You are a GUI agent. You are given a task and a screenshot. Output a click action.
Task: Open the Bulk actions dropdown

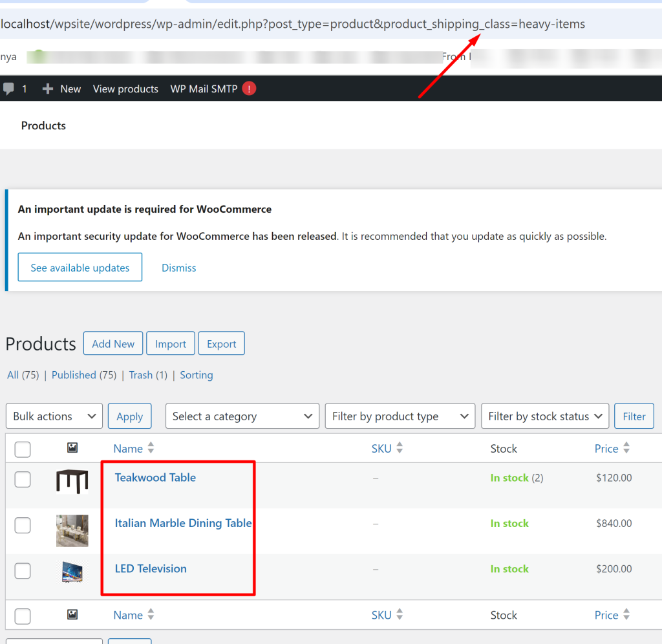[x=54, y=416]
